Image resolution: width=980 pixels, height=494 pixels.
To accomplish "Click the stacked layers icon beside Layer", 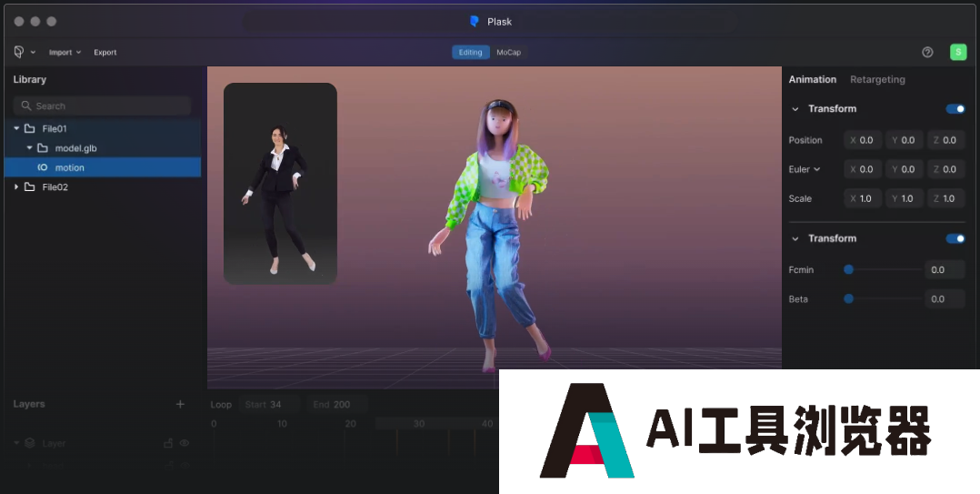I will pos(29,443).
